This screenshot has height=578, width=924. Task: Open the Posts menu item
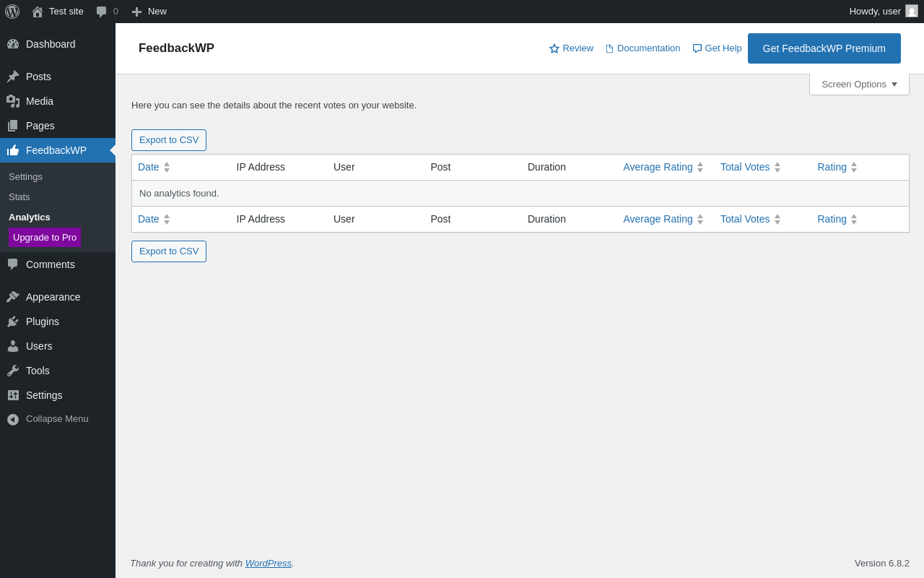(x=58, y=77)
